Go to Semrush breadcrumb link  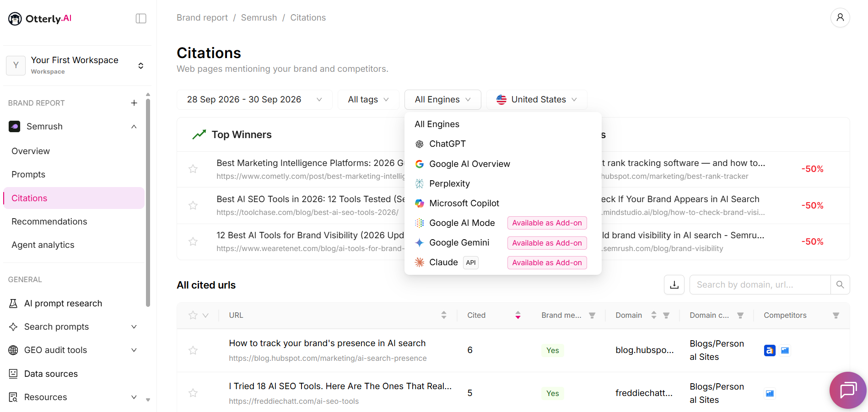click(x=259, y=18)
